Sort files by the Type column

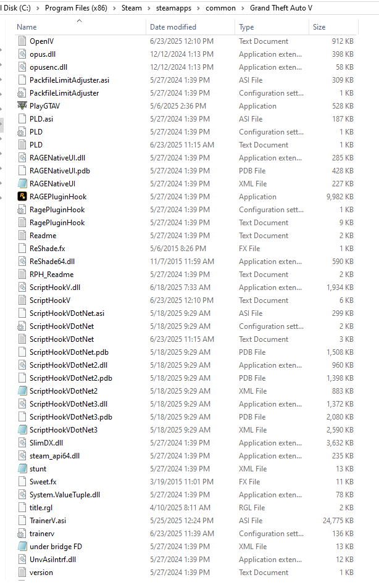tap(246, 27)
